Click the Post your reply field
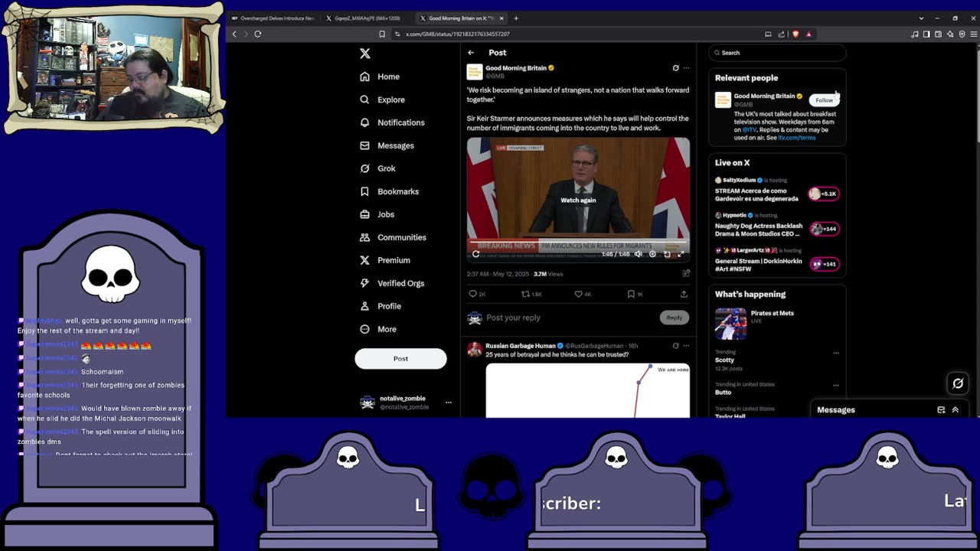The width and height of the screenshot is (980, 551). point(570,318)
